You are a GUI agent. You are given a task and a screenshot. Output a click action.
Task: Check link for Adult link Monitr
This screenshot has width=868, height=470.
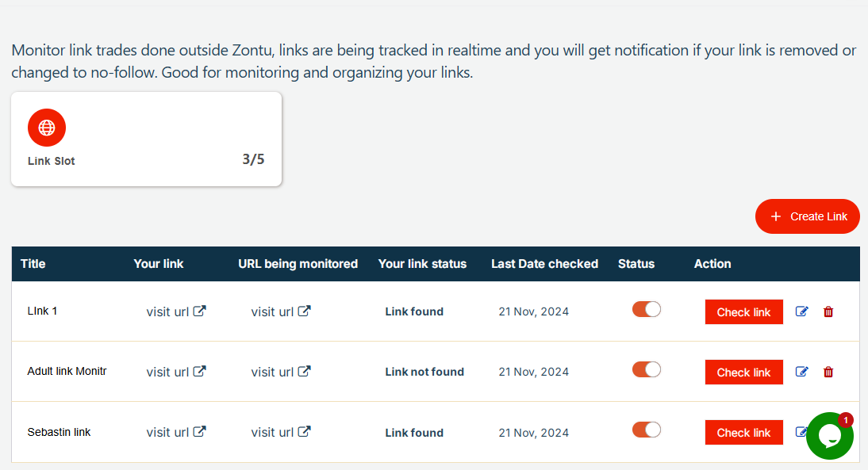coord(743,373)
